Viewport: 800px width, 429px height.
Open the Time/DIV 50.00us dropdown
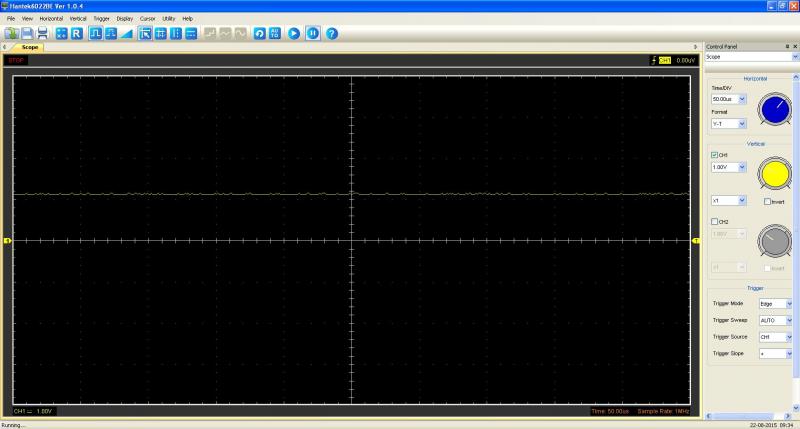[x=742, y=99]
